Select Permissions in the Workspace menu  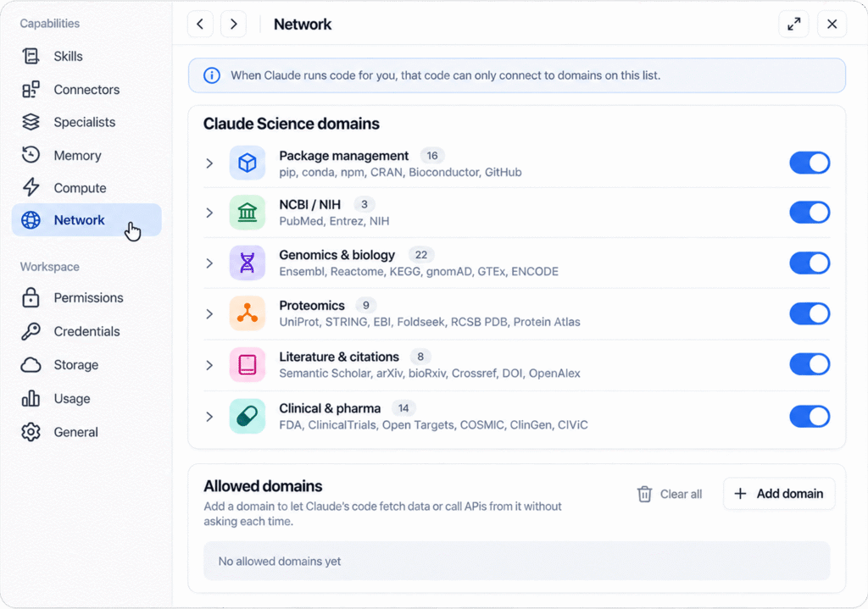86,297
